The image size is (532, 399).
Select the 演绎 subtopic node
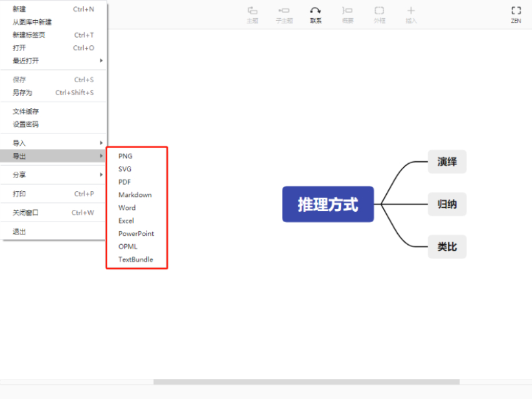click(447, 161)
